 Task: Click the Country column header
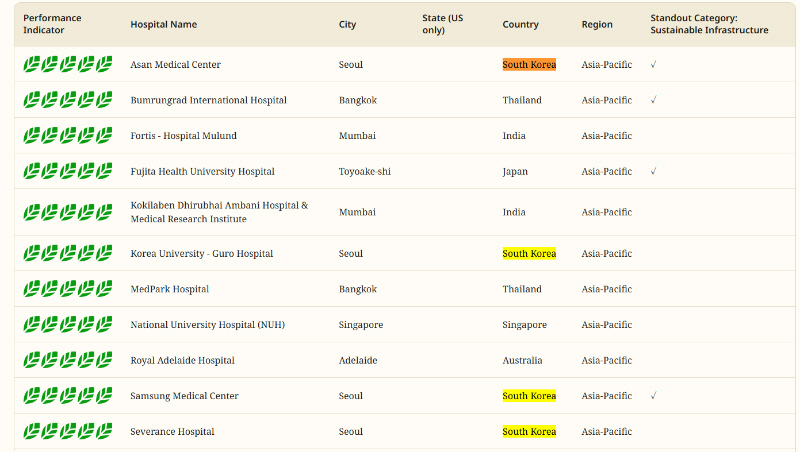click(x=520, y=24)
